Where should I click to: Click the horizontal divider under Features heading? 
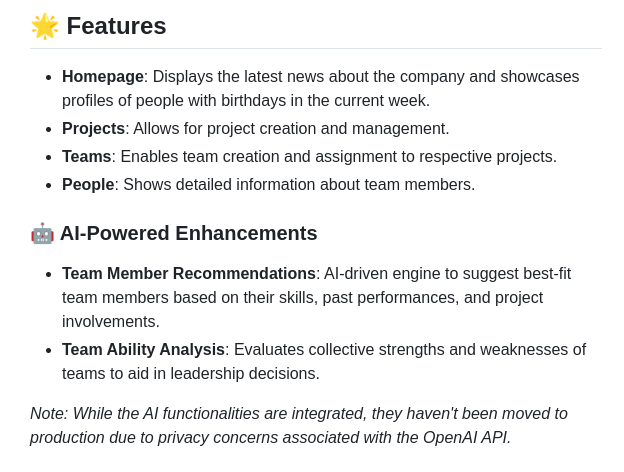click(x=316, y=49)
